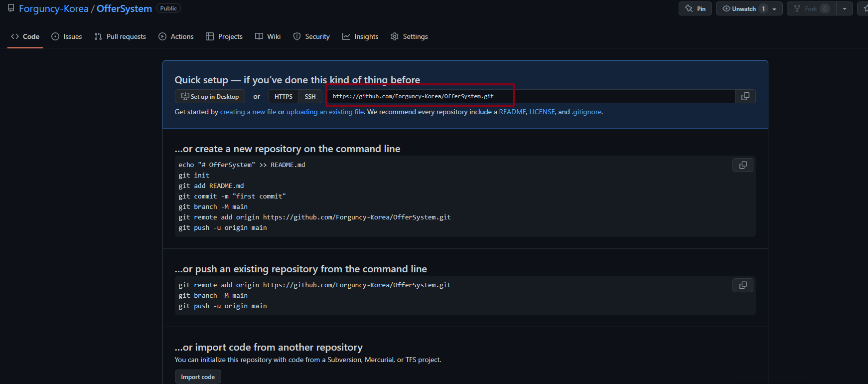Open the Settings gear tab
This screenshot has width=868, height=384.
point(409,36)
